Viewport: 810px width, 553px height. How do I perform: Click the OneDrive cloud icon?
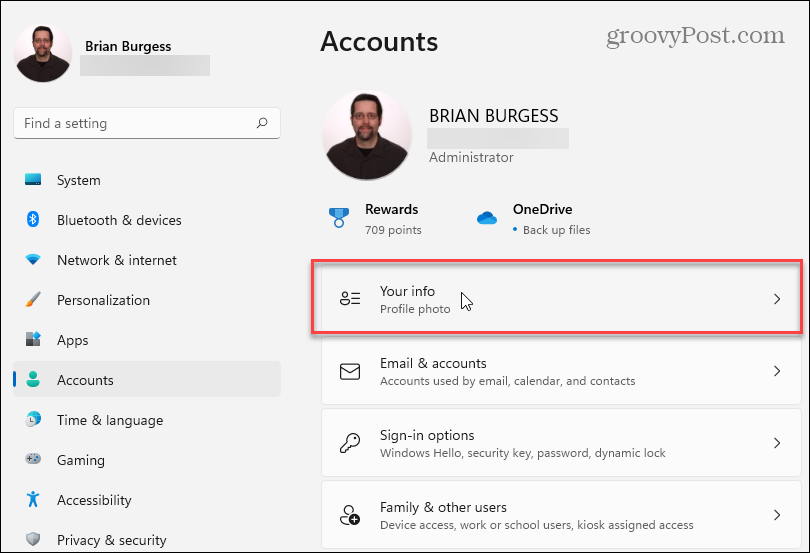[x=487, y=218]
